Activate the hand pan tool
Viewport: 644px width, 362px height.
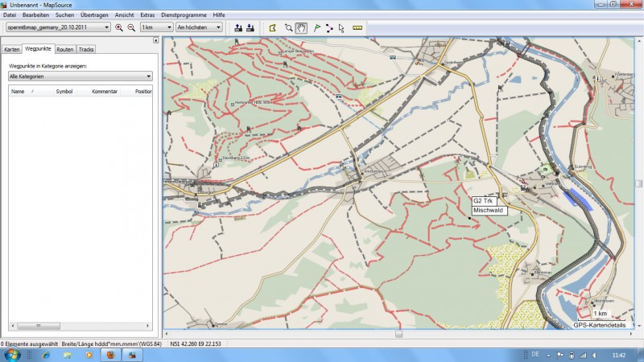[301, 27]
